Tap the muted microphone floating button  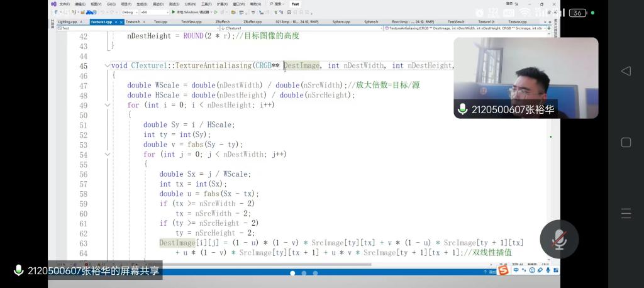pyautogui.click(x=558, y=239)
